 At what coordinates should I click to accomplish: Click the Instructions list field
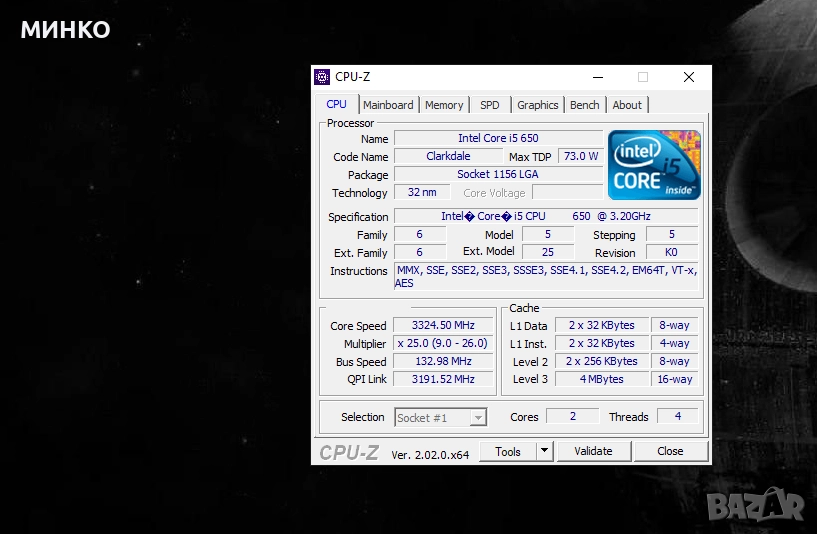[x=545, y=277]
